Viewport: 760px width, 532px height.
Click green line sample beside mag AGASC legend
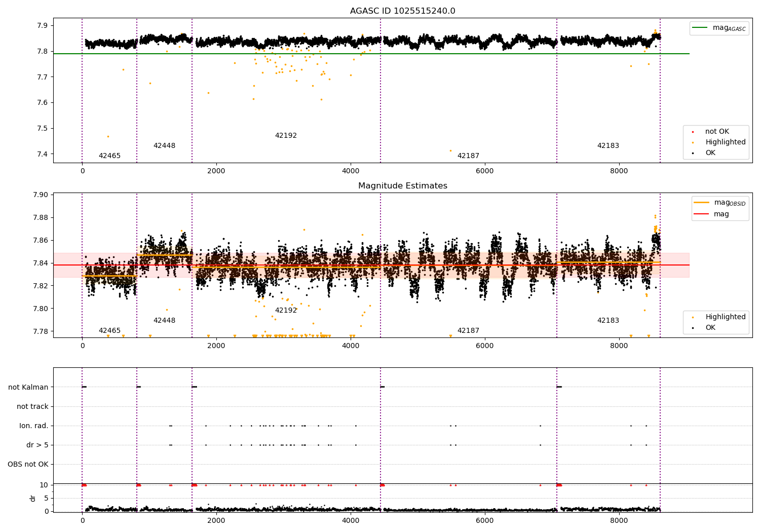700,28
